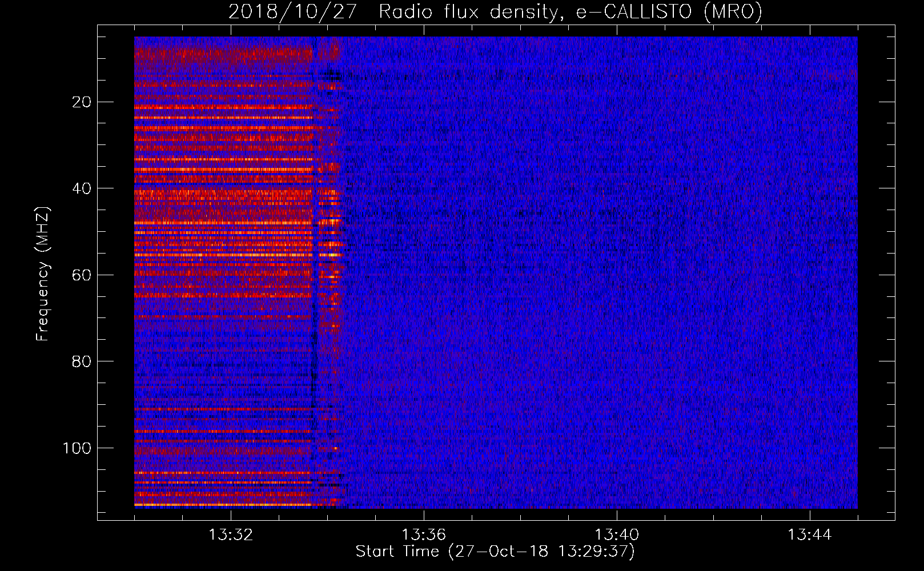Viewport: 924px width, 571px height.
Task: Click the 'Frequency (MHZ)' axis label
Action: [43, 274]
